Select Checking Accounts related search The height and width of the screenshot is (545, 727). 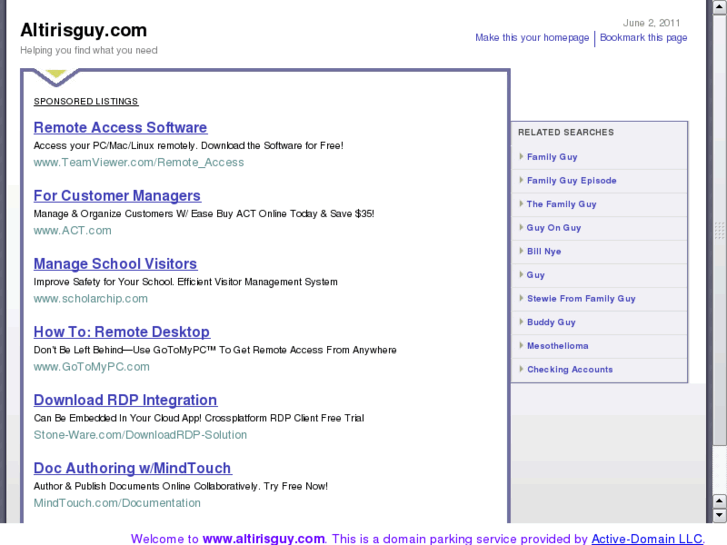click(x=570, y=370)
